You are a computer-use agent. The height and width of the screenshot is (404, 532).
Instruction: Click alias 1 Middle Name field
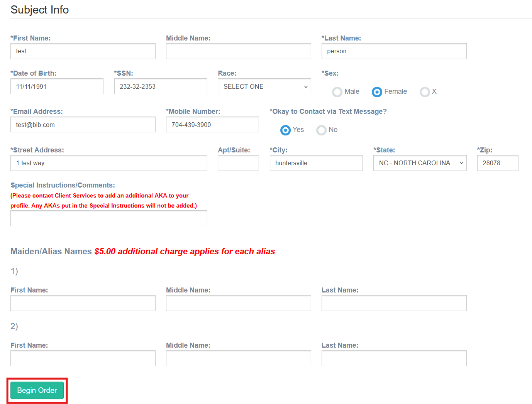[x=239, y=303]
